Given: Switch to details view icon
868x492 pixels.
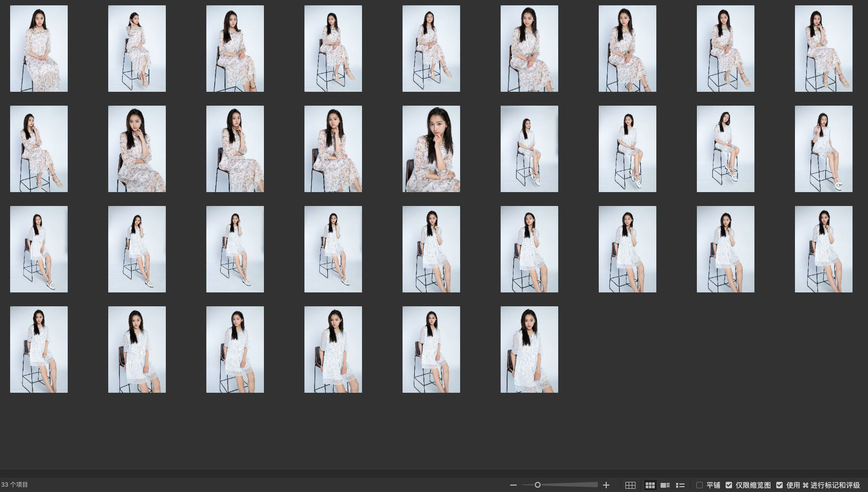Looking at the screenshot, I should coord(665,485).
